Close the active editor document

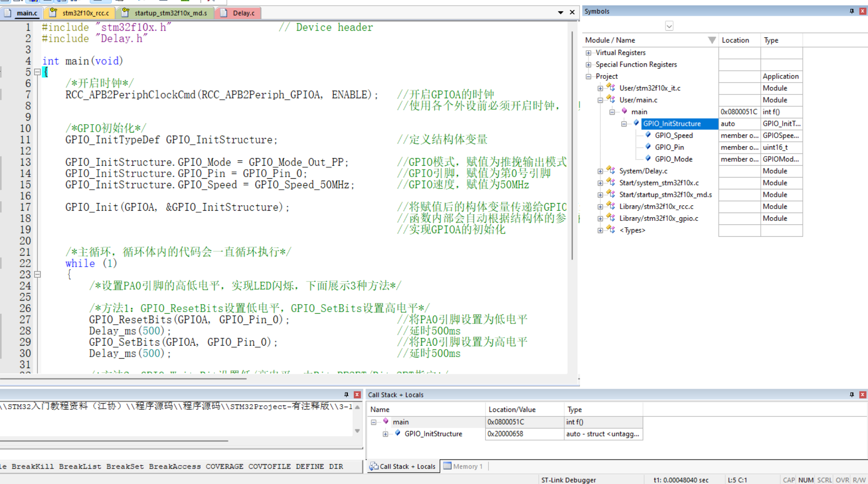pos(572,12)
